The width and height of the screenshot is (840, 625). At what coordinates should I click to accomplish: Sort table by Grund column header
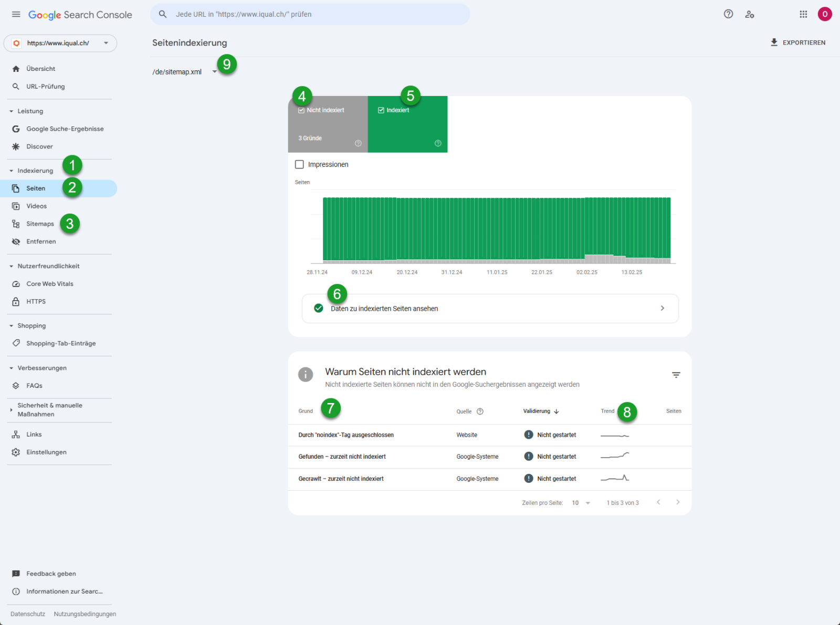tap(306, 411)
